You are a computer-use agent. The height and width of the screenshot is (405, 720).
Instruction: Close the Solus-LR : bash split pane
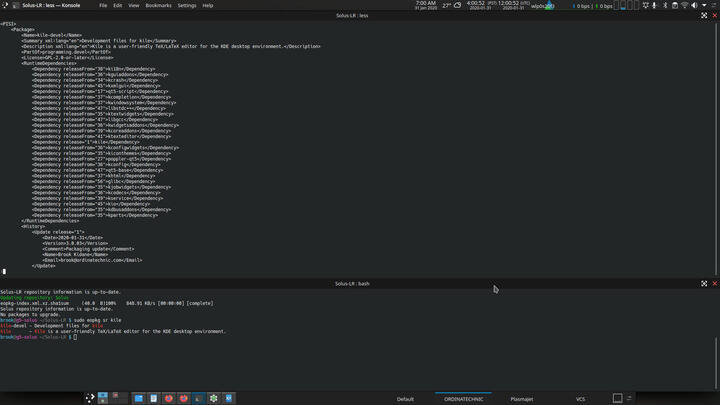click(714, 284)
